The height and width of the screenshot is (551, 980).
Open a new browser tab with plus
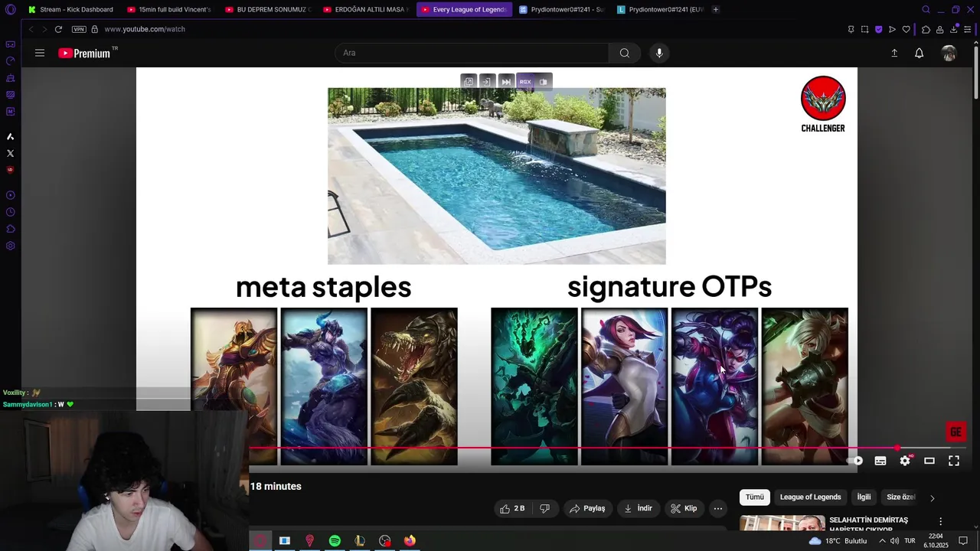pos(716,9)
